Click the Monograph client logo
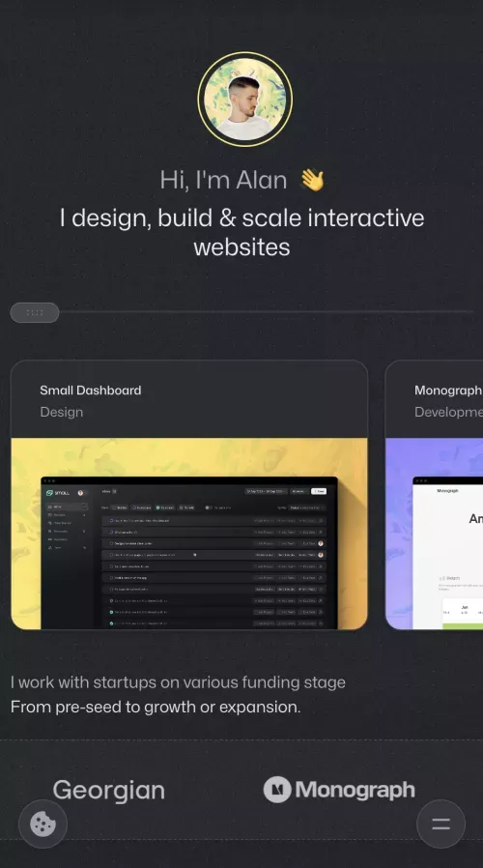Screen dimensions: 483x868 click(x=339, y=790)
